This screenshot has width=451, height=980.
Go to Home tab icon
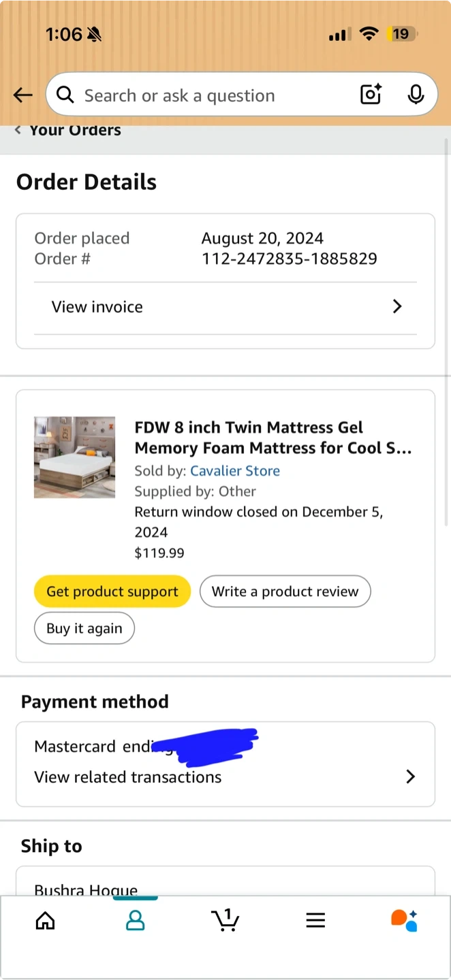pos(45,921)
